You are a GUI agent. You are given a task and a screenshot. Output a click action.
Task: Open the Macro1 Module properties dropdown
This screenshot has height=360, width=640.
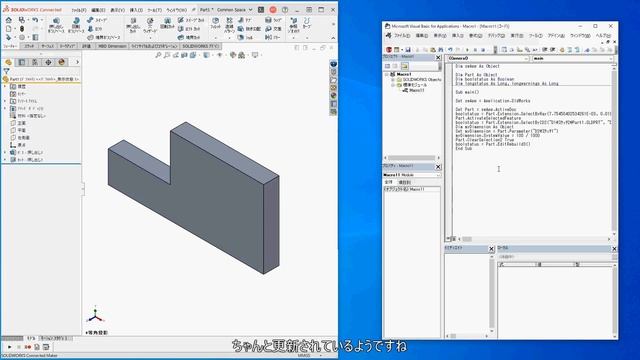(x=438, y=175)
